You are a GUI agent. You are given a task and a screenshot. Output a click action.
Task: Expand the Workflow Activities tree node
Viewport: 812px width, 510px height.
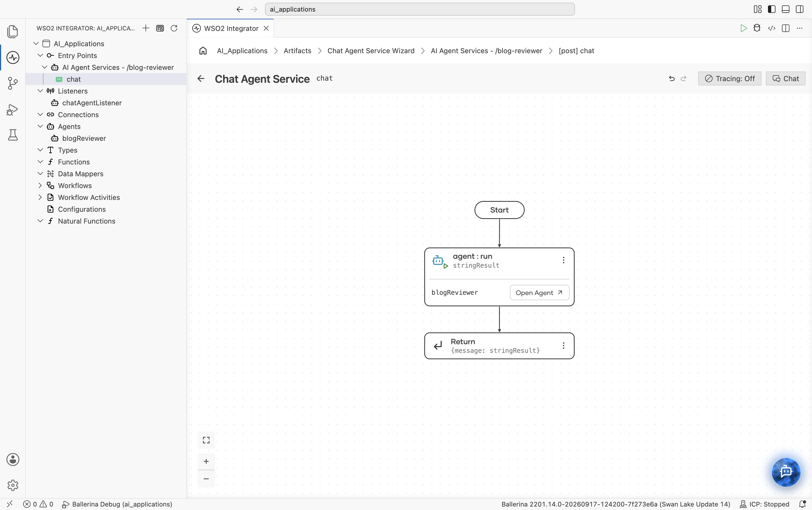[x=40, y=197]
